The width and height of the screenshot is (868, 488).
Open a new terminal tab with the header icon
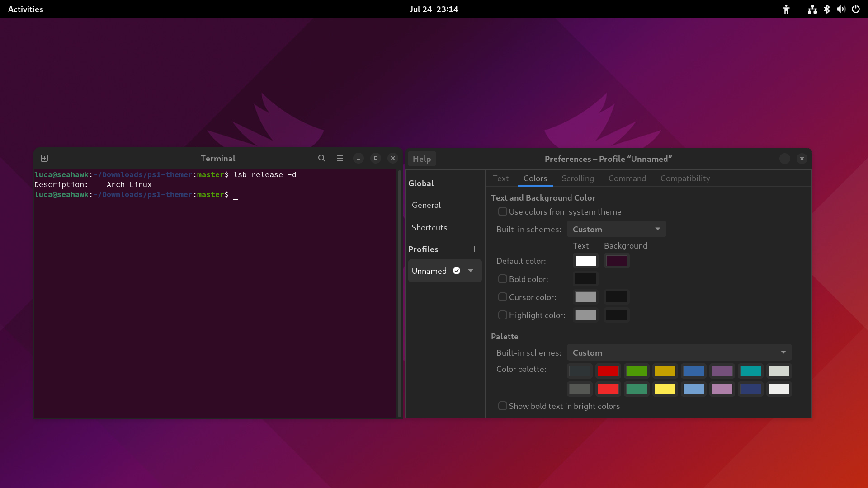(44, 158)
